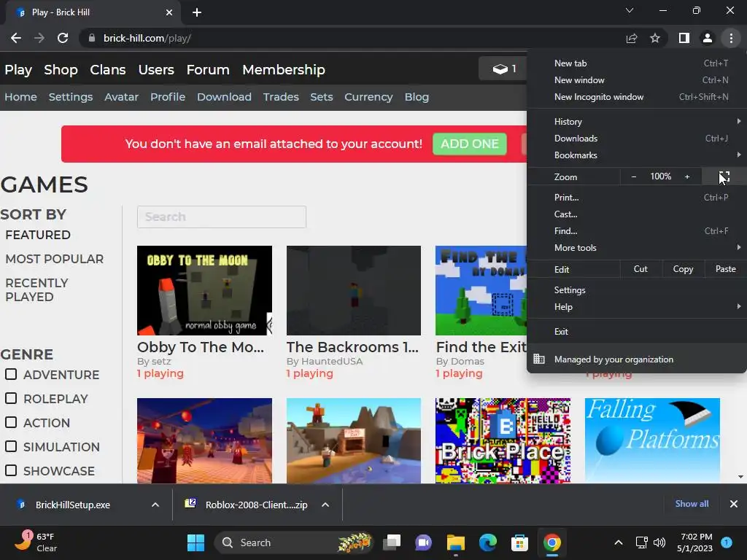747x560 pixels.
Task: Open the Membership nav link
Action: point(284,69)
